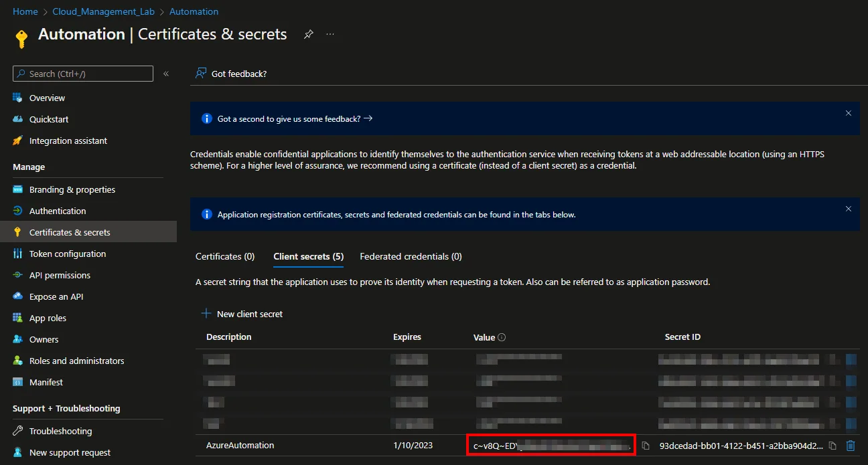868x465 pixels.
Task: Switch to the Client secrets (5) tab
Action: click(x=309, y=256)
